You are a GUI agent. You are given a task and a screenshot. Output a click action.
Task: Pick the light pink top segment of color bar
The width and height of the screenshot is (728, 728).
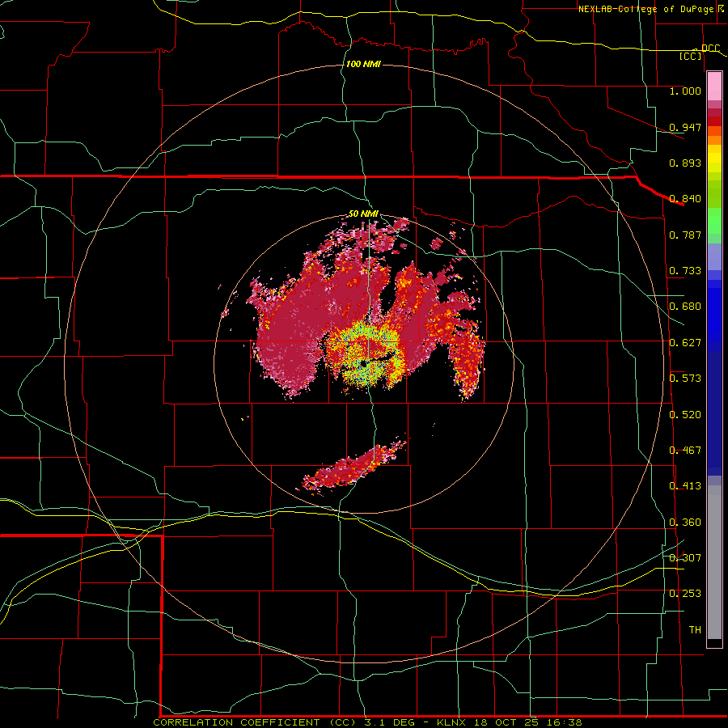click(714, 87)
